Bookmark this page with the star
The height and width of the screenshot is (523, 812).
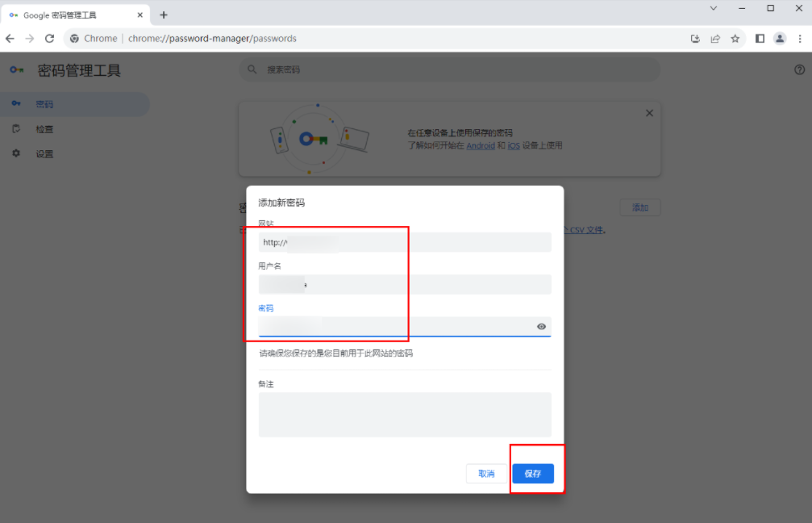click(735, 39)
